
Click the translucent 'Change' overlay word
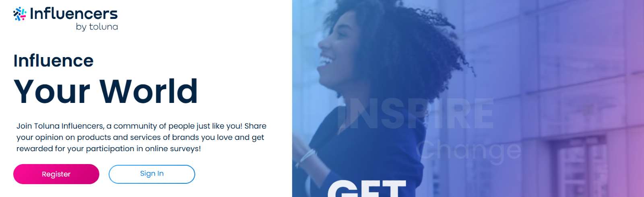click(469, 150)
